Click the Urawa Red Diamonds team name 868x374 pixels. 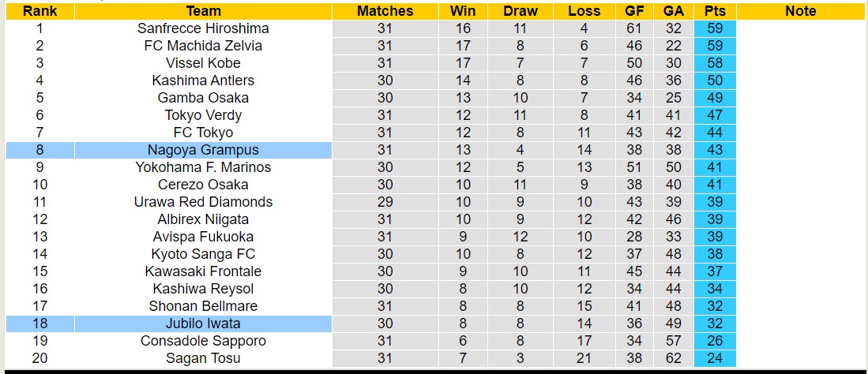(203, 202)
